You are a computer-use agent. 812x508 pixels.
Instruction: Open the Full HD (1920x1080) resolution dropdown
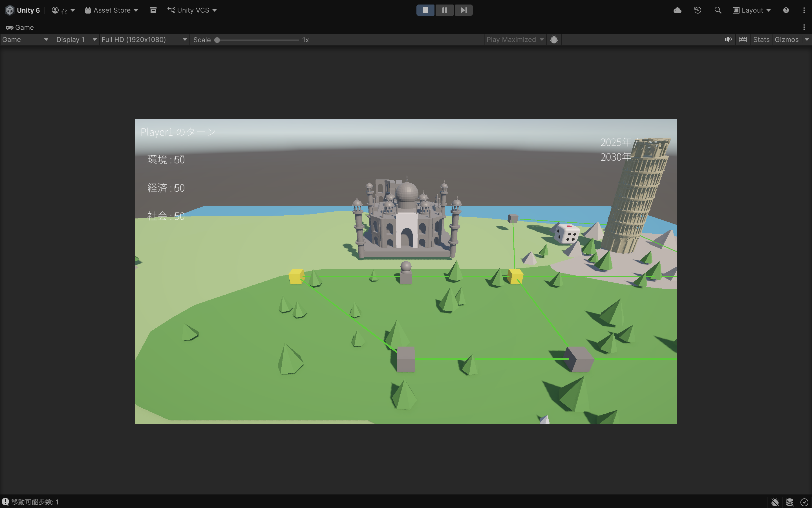click(x=144, y=40)
